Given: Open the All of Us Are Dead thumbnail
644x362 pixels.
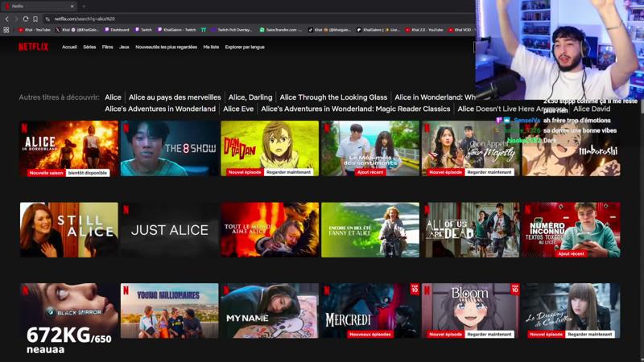Looking at the screenshot, I should pos(471,230).
